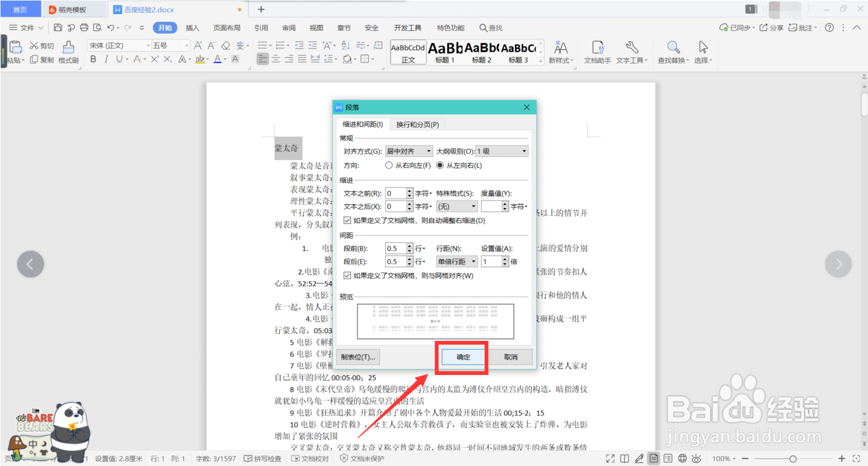Viewport: 868px width, 466px height.
Task: Click the Copy (复制) tool
Action: click(x=42, y=60)
